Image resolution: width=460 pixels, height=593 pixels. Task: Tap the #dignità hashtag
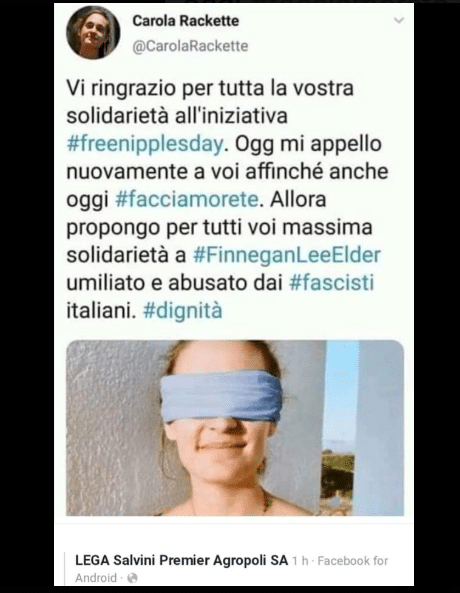pos(183,311)
